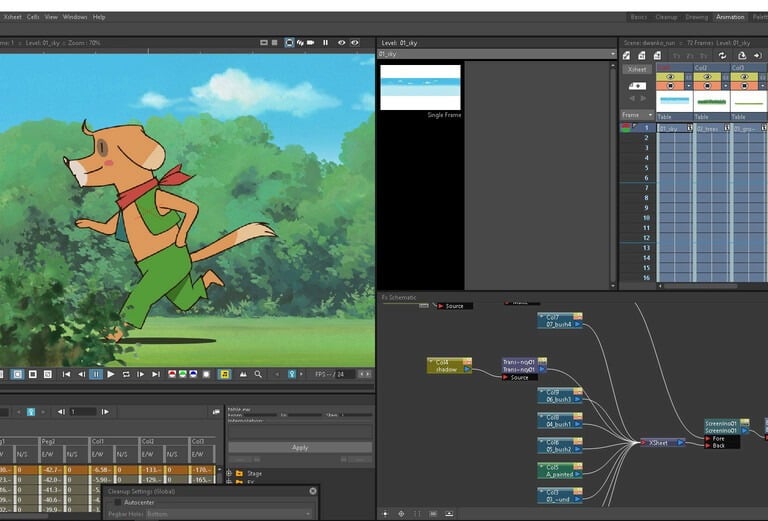
Task: Click the magnifier icon in viewer bar
Action: click(x=258, y=374)
